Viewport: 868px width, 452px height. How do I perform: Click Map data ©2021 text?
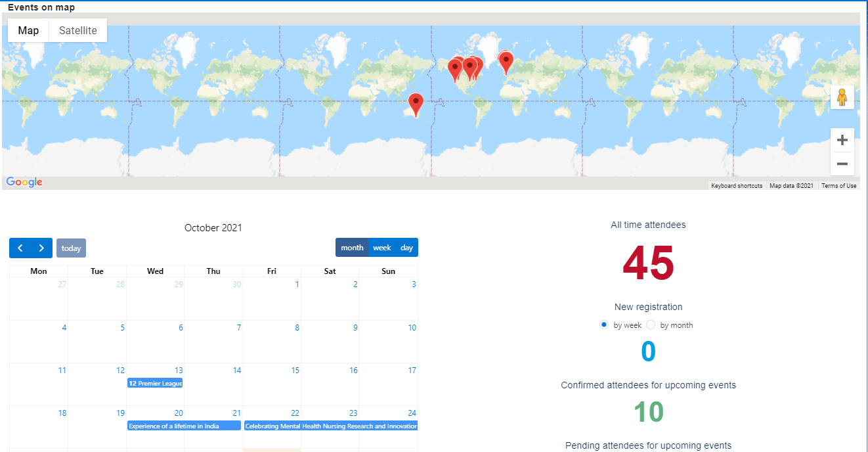[x=791, y=186]
